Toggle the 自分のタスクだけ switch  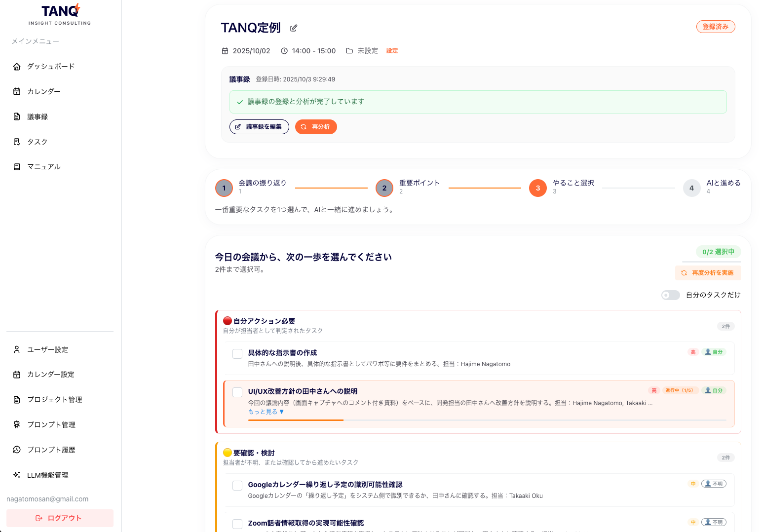tap(671, 295)
